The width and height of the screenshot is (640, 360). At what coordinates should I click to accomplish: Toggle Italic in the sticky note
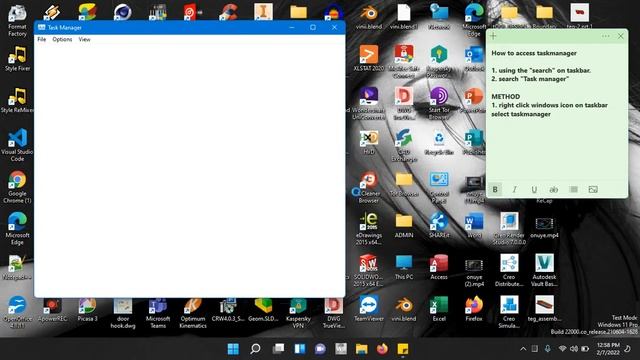point(514,189)
